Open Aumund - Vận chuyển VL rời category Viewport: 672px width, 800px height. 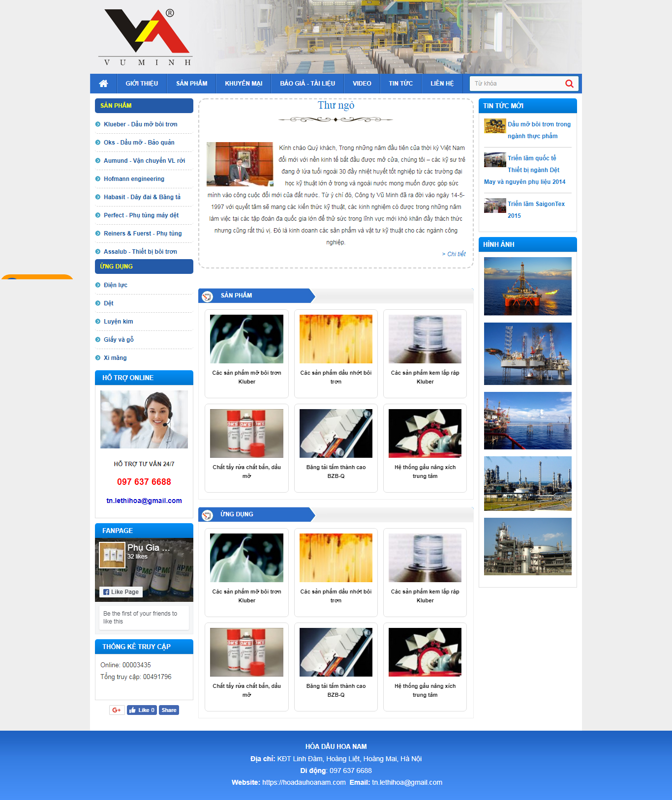click(x=145, y=161)
